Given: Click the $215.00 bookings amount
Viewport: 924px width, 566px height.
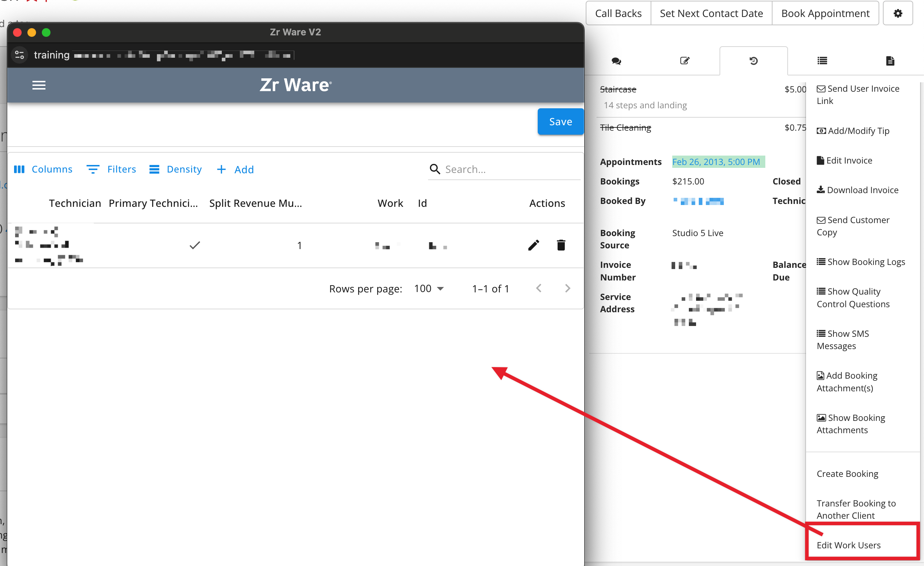Looking at the screenshot, I should pyautogui.click(x=688, y=181).
